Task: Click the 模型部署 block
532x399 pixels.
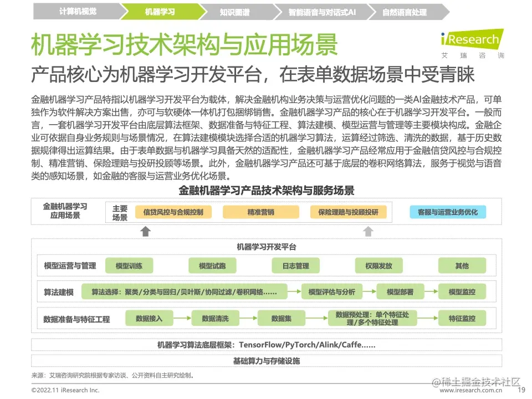Action: point(400,292)
